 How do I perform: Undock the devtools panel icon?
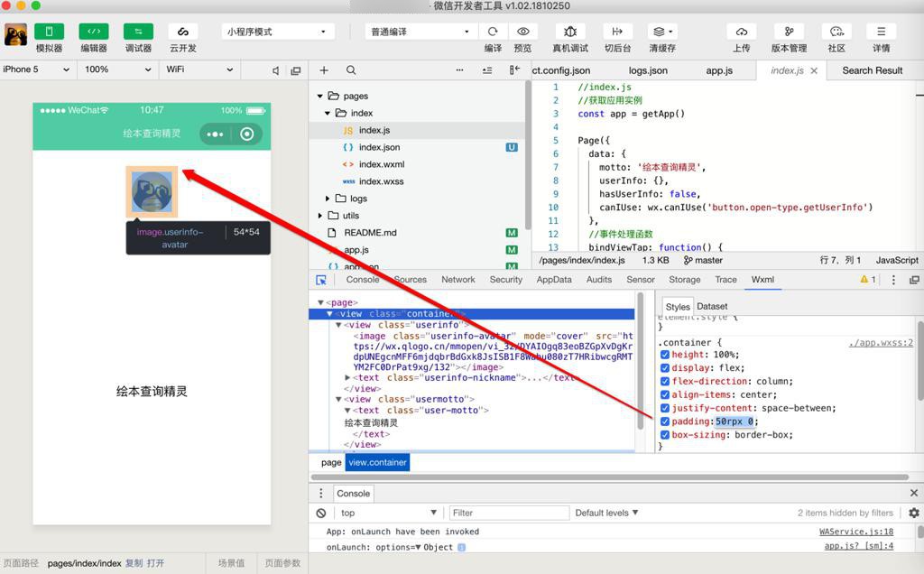pyautogui.click(x=914, y=280)
